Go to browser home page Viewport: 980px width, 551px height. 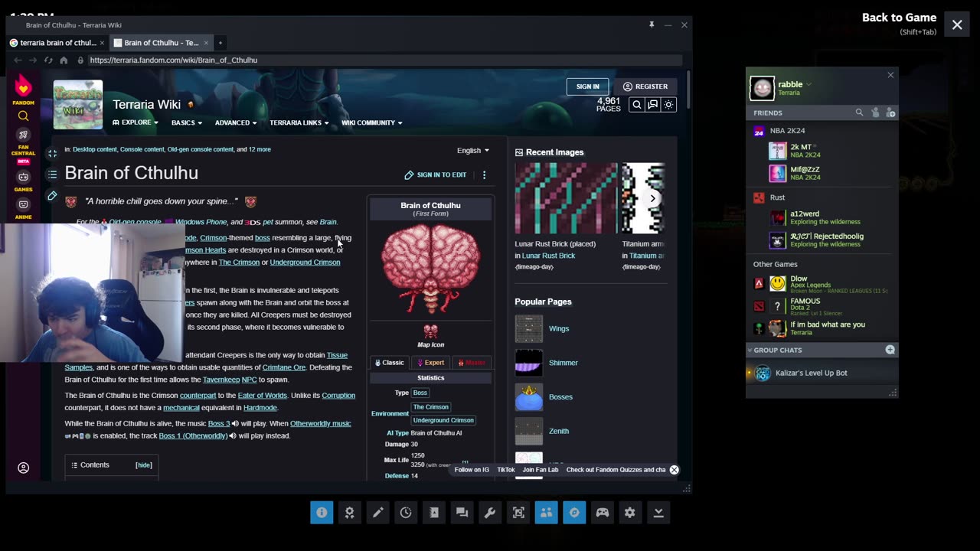pos(64,60)
